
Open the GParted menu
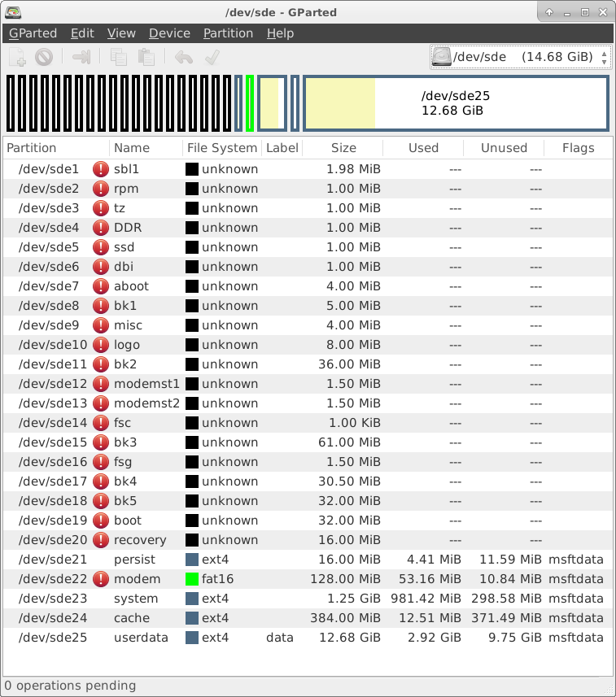coord(33,33)
